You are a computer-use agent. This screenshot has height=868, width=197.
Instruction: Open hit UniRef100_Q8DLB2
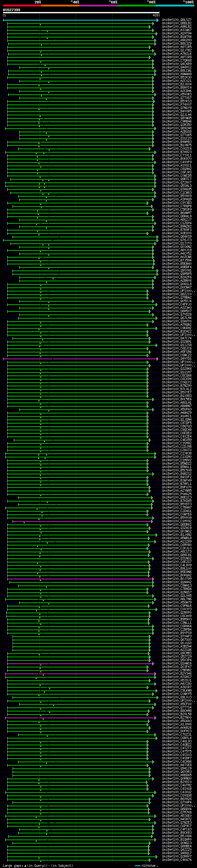pyautogui.click(x=177, y=23)
